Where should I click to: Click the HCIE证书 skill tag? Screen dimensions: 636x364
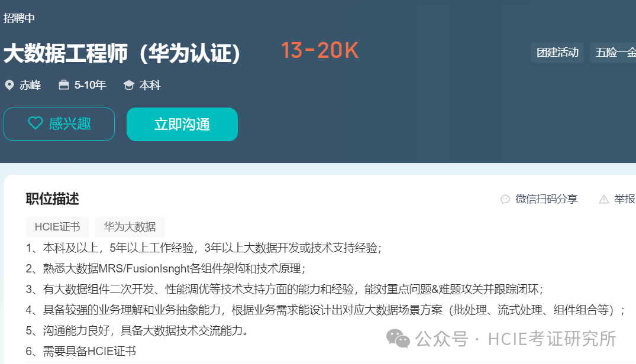(x=57, y=227)
